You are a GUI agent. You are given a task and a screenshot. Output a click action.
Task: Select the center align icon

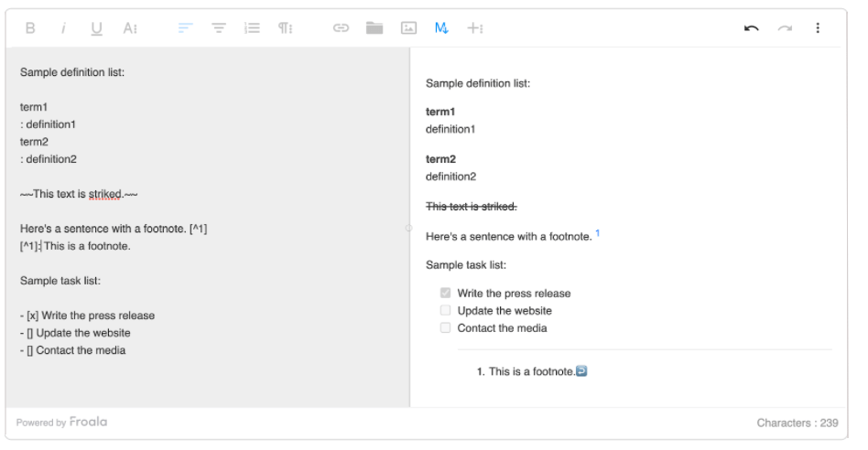coord(219,28)
